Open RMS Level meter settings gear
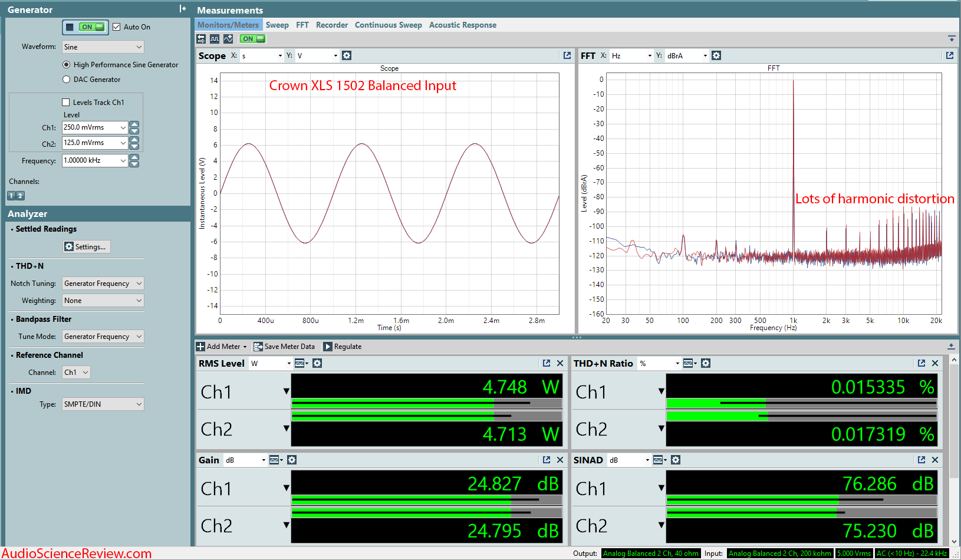 click(317, 363)
